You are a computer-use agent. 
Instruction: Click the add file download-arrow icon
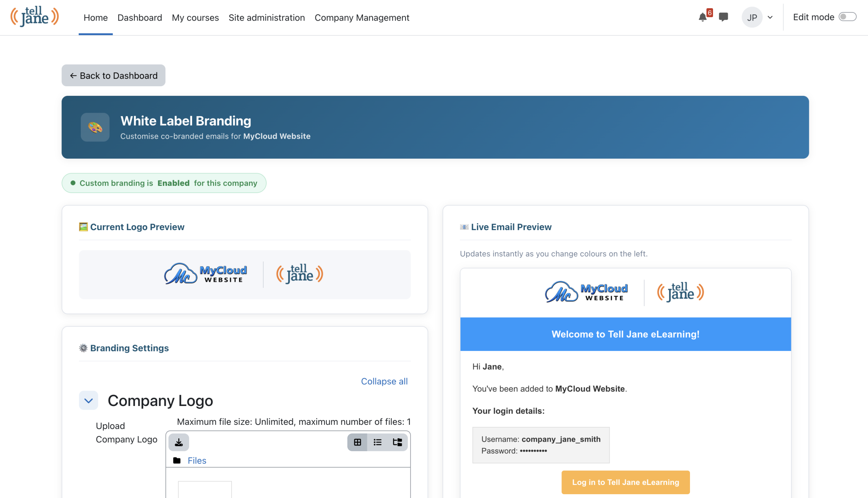[x=179, y=442]
